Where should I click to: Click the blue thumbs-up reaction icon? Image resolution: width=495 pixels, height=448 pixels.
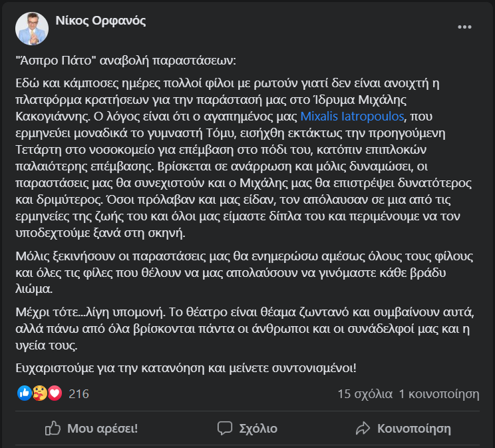[25, 393]
